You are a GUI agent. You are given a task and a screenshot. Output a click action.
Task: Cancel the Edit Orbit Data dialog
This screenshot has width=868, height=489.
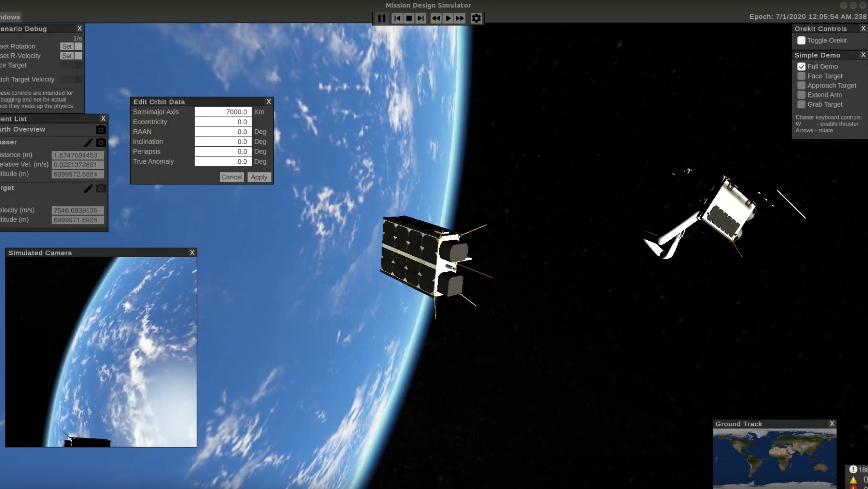(x=231, y=177)
